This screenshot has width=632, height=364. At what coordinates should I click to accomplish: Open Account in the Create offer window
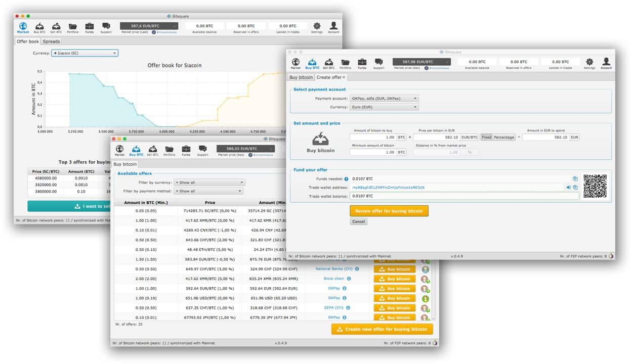(x=606, y=63)
